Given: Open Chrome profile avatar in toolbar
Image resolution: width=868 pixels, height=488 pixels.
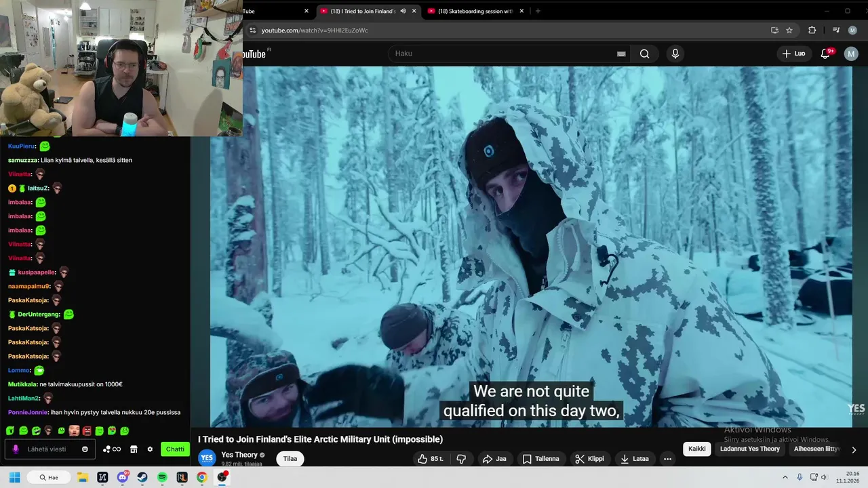Looking at the screenshot, I should (x=852, y=30).
